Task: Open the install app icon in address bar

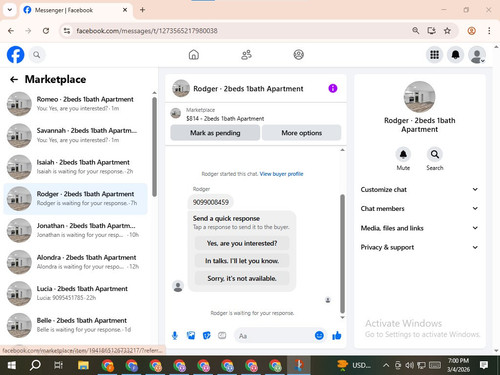Action: [431, 31]
